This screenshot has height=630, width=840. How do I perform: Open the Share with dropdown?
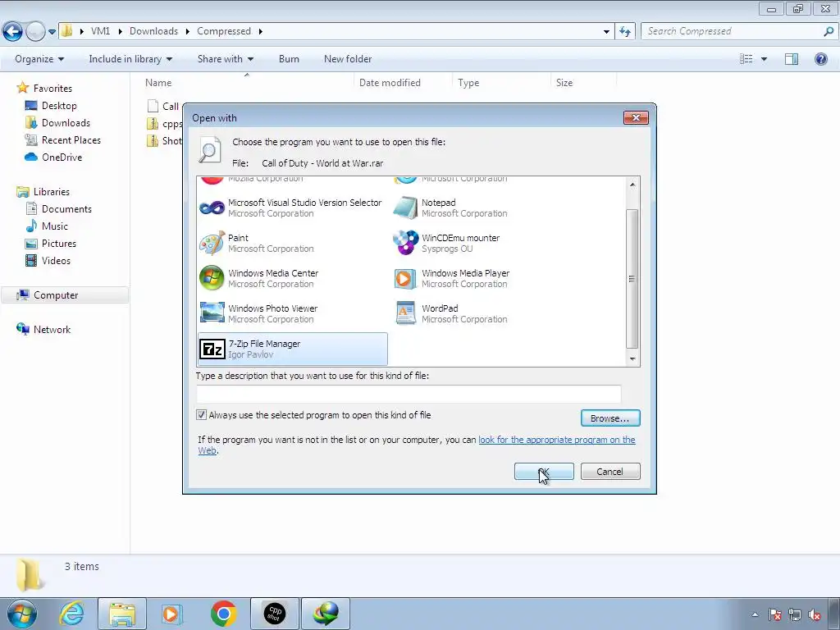[x=226, y=59]
